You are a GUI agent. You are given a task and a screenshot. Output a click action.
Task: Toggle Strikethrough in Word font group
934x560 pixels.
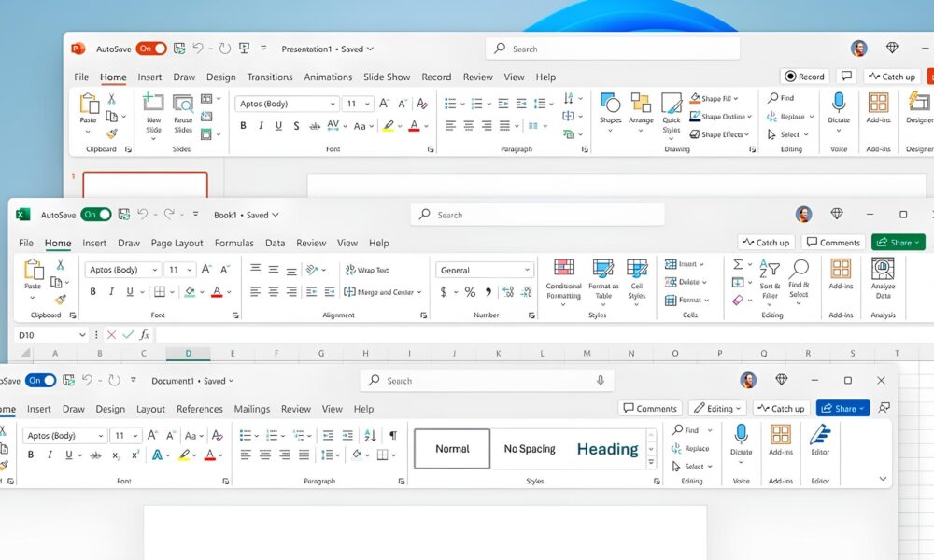(x=95, y=455)
